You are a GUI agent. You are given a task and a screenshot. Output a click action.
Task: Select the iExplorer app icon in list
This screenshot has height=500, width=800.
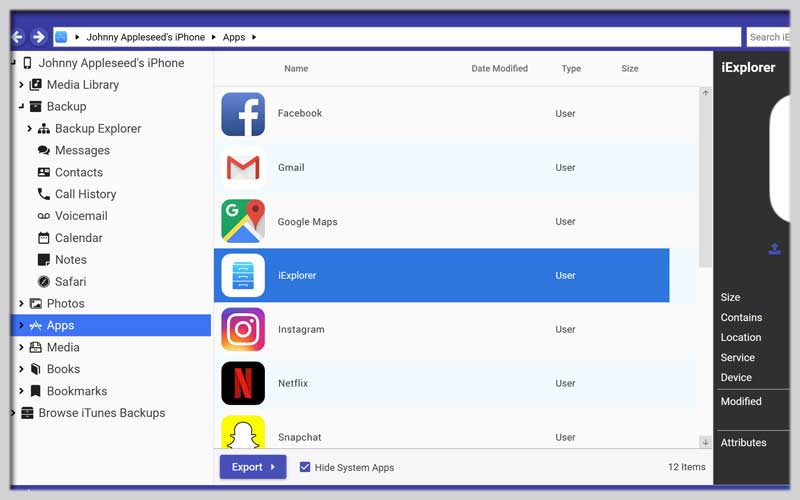click(243, 276)
